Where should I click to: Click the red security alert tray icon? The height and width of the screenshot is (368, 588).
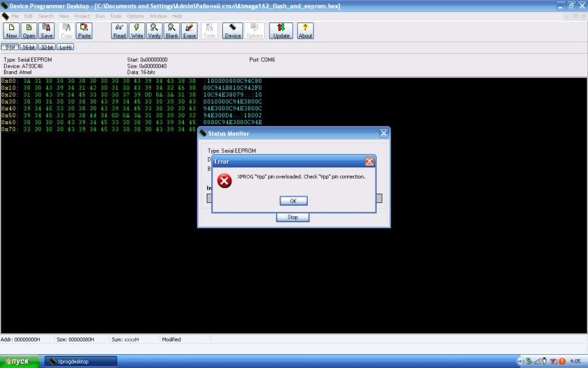[x=562, y=361]
